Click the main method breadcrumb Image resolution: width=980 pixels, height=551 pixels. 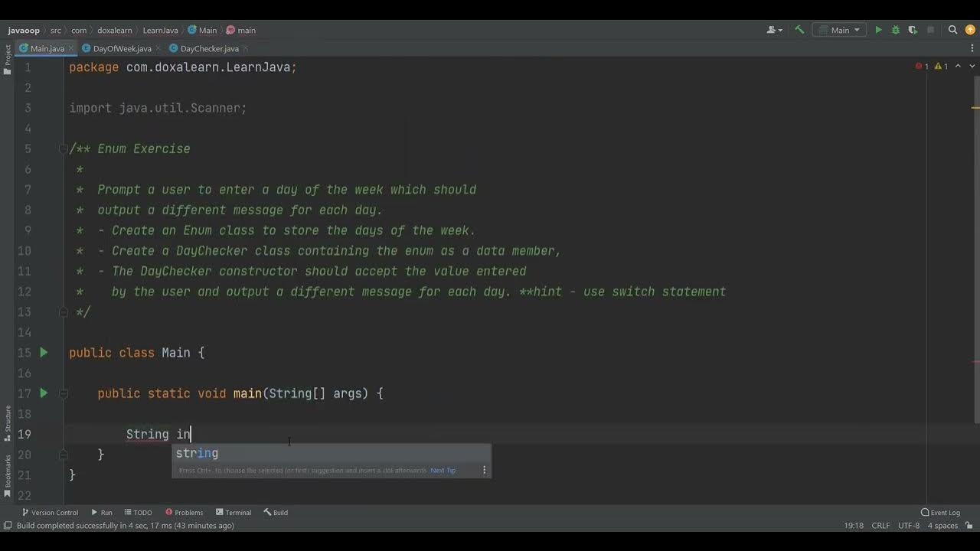coord(241,30)
